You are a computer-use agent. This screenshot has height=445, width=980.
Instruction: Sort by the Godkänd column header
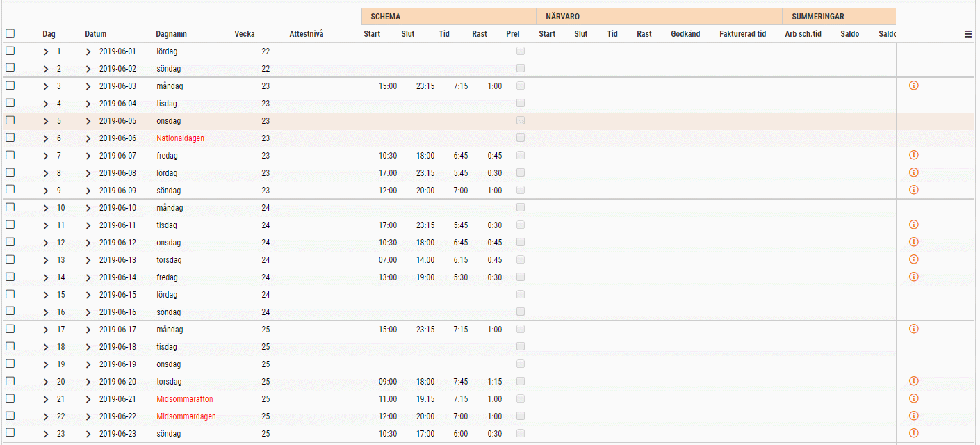(x=685, y=34)
